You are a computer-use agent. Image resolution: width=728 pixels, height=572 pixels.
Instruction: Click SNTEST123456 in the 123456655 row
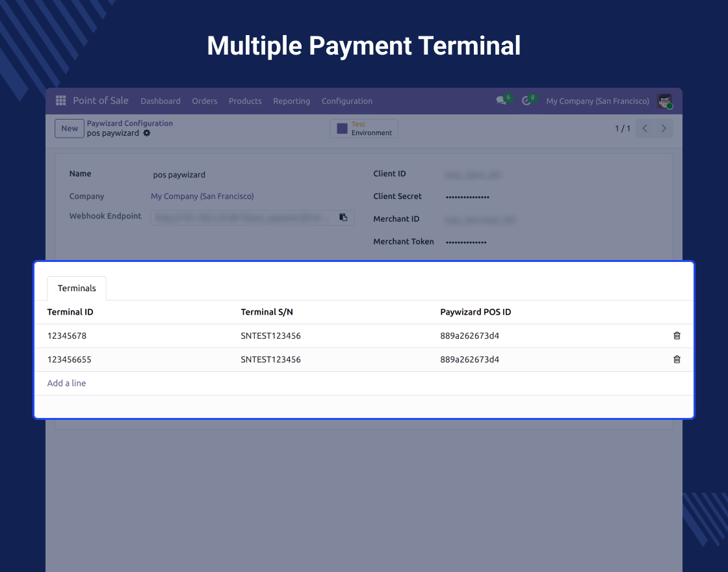[270, 359]
